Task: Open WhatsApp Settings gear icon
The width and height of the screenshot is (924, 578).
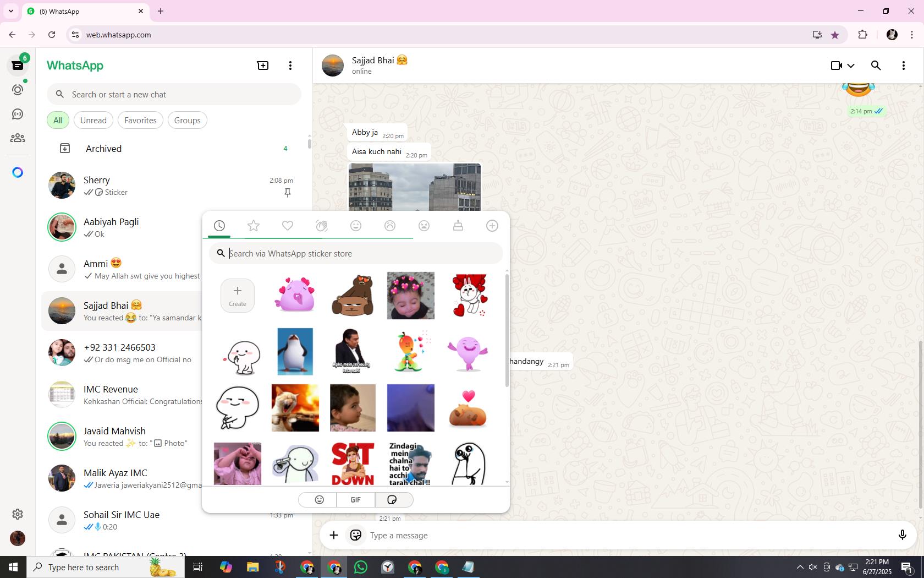Action: click(18, 514)
